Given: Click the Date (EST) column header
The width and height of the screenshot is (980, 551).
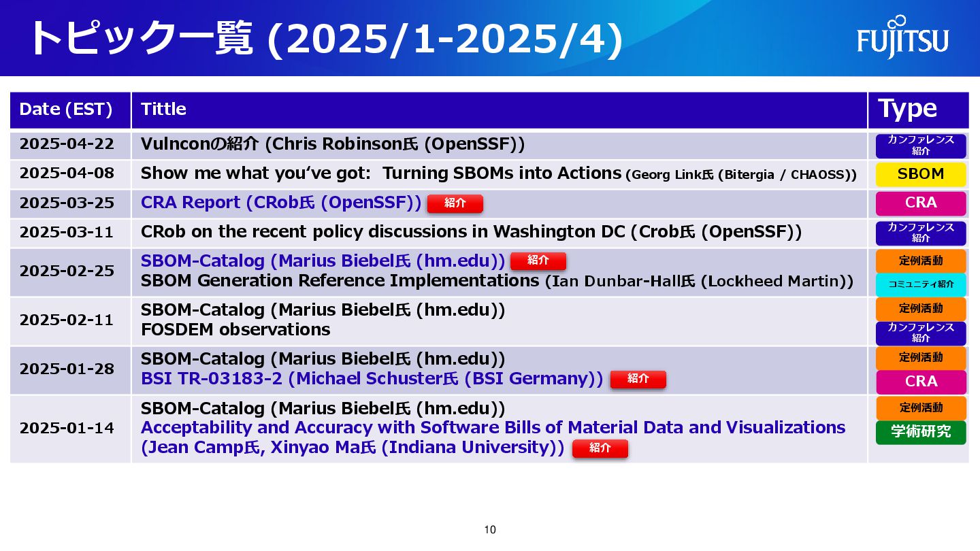Looking at the screenshot, I should point(70,110).
